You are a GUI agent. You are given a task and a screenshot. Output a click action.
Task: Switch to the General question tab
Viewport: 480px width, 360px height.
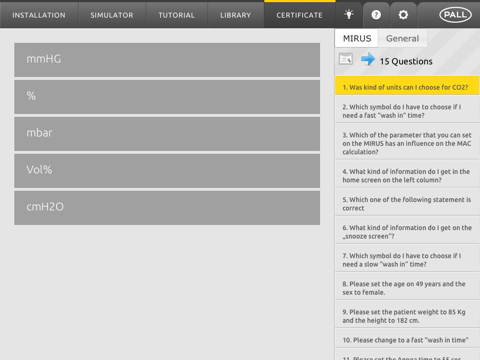[x=402, y=38]
